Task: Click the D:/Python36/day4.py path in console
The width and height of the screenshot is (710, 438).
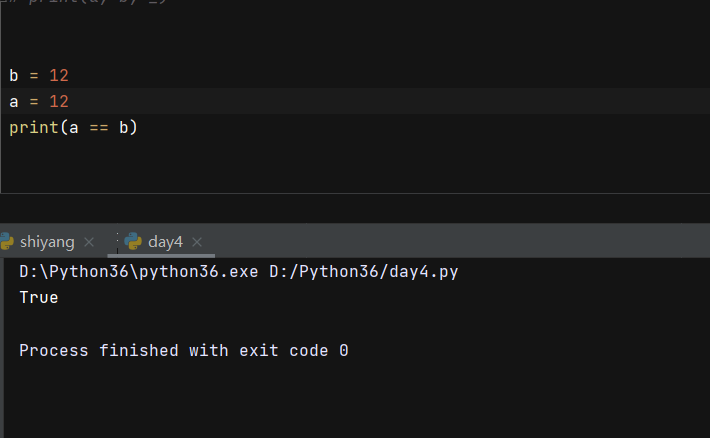Action: pos(363,271)
